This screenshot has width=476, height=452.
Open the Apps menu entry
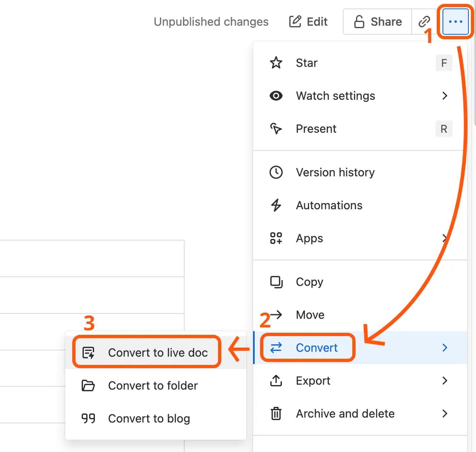309,238
